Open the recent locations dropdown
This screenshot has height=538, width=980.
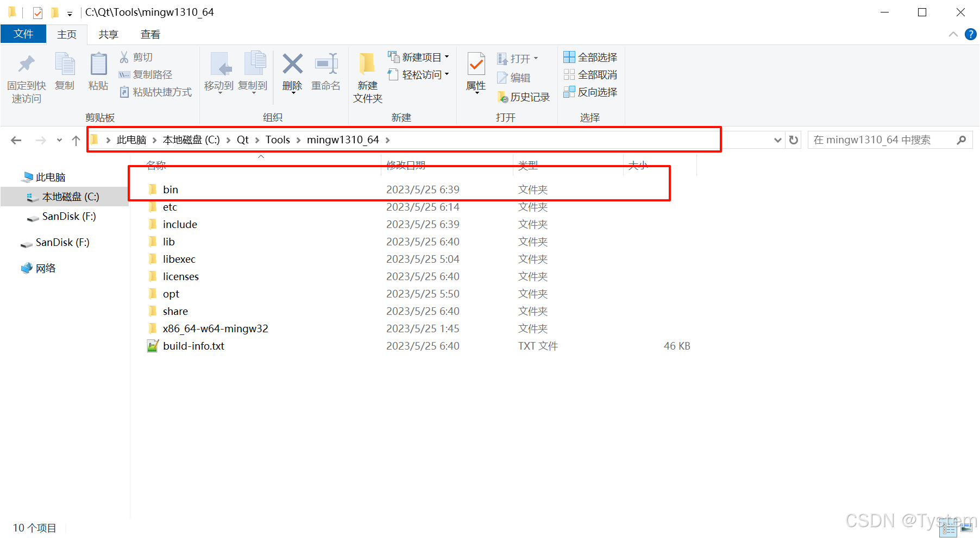tap(59, 140)
